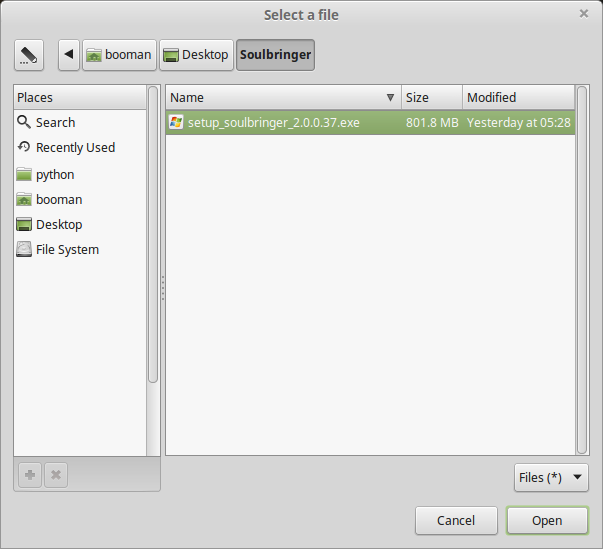Toggle the type-a-filename pencil button
The height and width of the screenshot is (549, 603).
29,55
